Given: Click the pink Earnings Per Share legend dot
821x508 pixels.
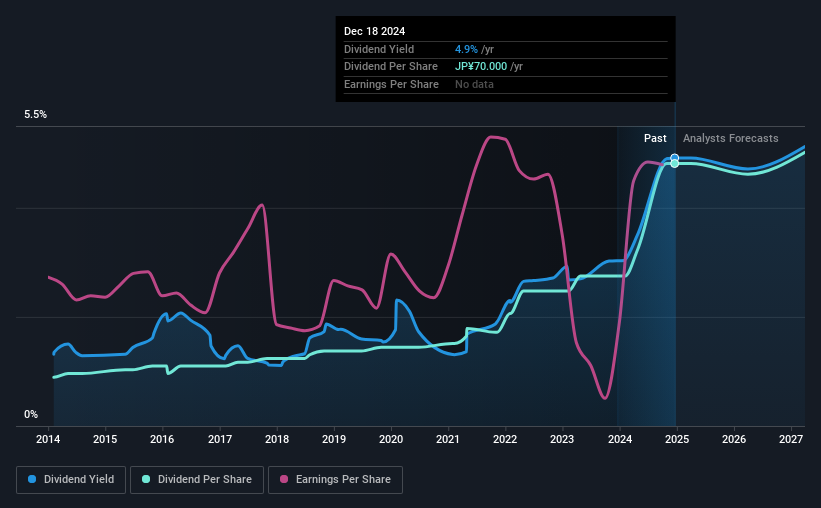Looking at the screenshot, I should click(284, 479).
